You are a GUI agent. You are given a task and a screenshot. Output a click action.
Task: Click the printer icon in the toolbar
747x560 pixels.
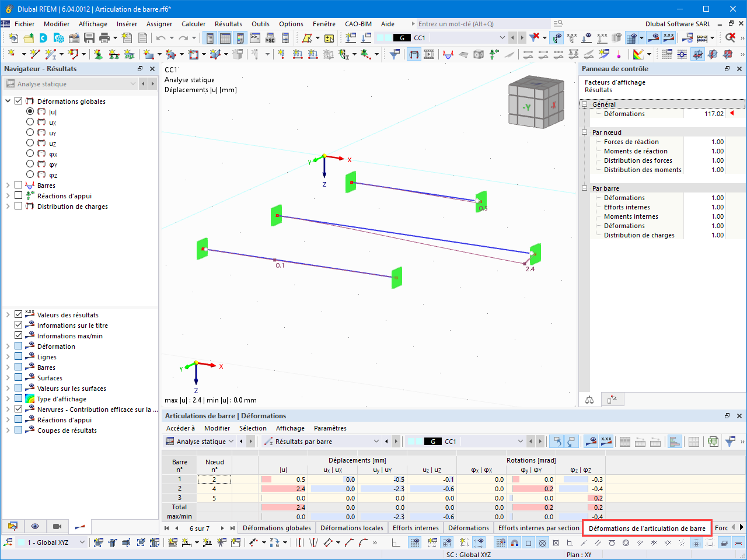(x=104, y=38)
